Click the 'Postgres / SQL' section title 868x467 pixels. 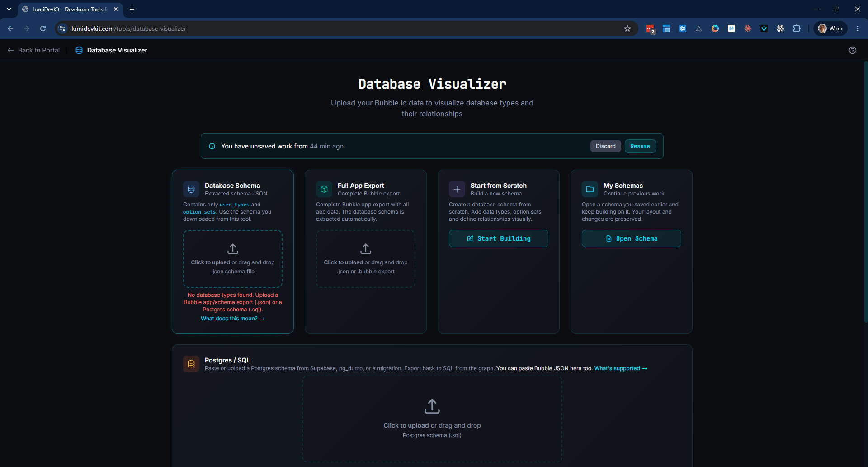coord(227,360)
